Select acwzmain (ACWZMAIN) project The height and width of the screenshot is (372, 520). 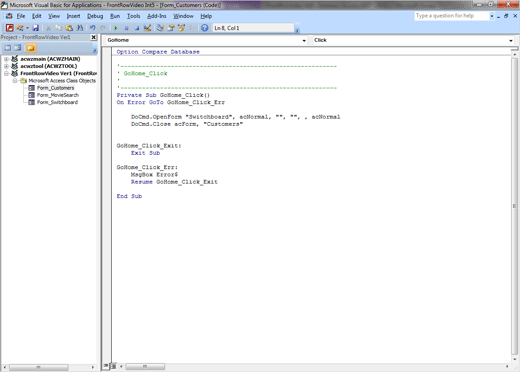point(50,59)
